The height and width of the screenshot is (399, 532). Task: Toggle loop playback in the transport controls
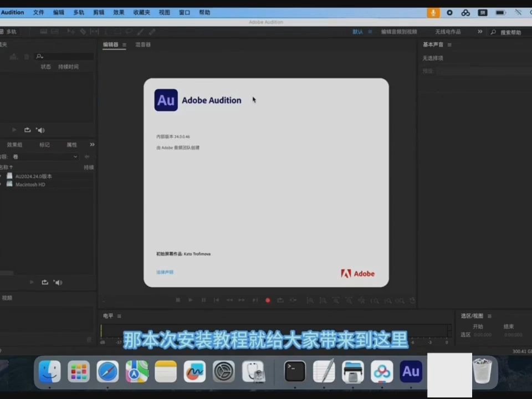(280, 300)
